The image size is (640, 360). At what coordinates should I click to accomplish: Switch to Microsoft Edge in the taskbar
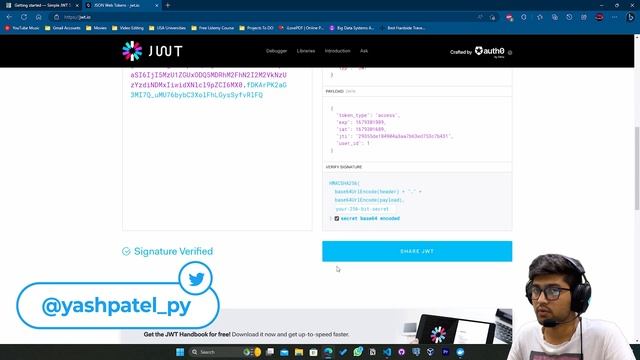point(328,352)
